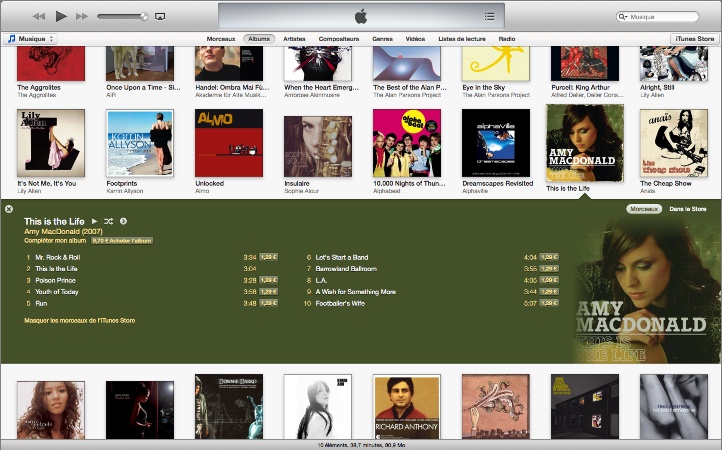
Task: Switch to Dans le Store view
Action: (x=687, y=209)
